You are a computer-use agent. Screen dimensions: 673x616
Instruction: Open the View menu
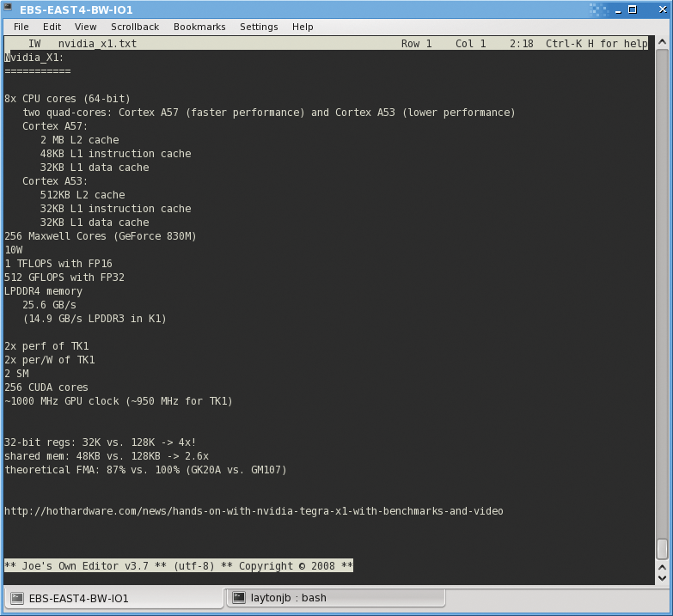coord(85,27)
